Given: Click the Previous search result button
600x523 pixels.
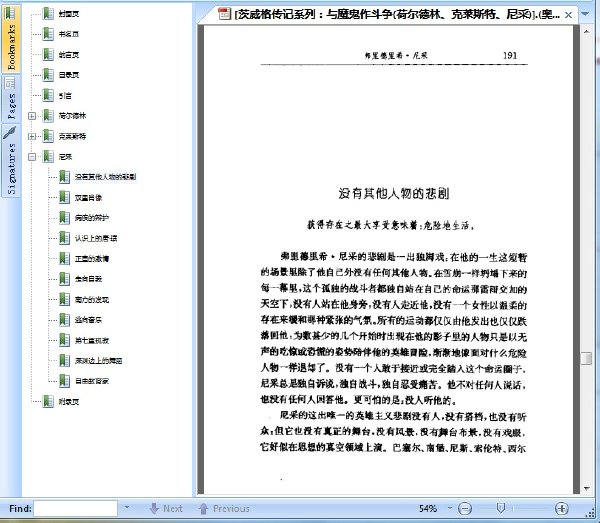Looking at the screenshot, I should [225, 508].
